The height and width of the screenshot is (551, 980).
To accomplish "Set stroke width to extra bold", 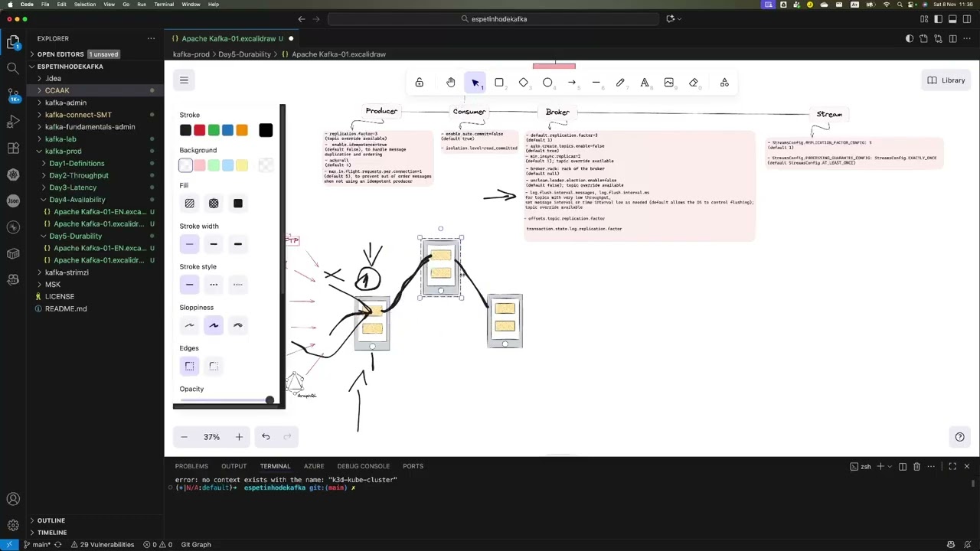I will click(x=238, y=244).
